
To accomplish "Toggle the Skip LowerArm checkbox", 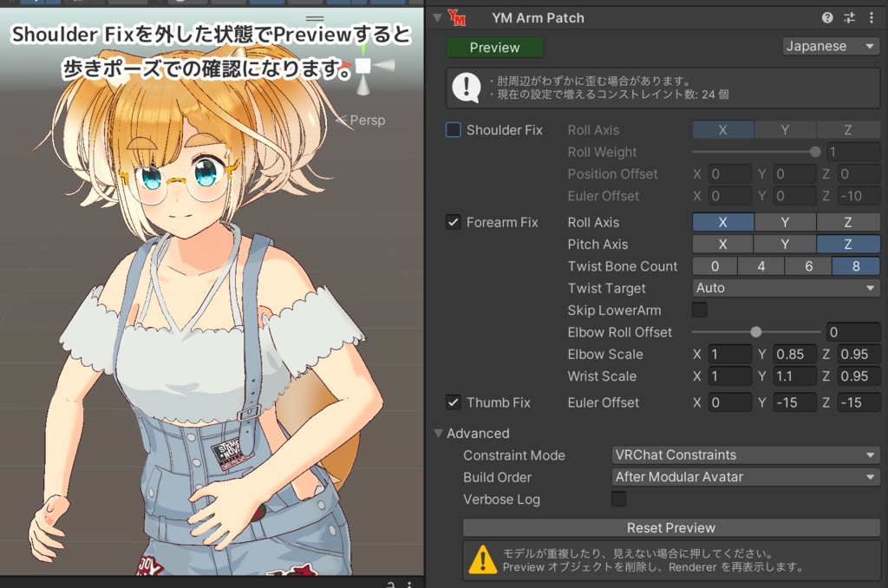I will coord(700,310).
